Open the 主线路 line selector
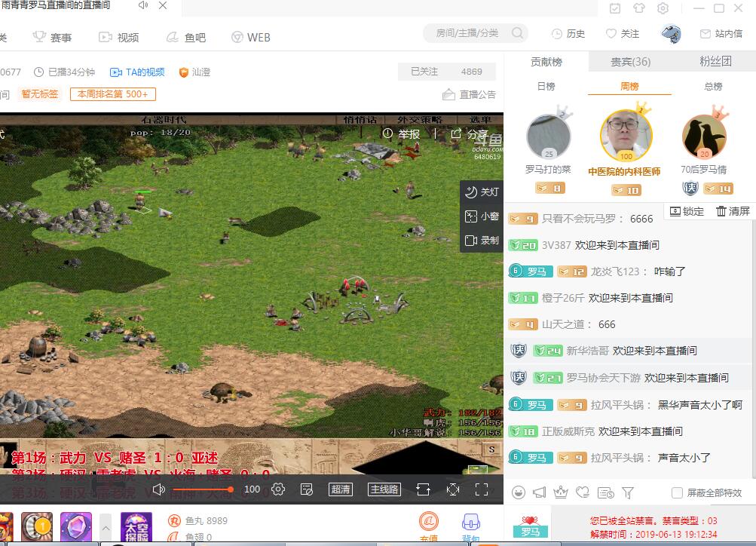The image size is (756, 546). click(x=384, y=489)
